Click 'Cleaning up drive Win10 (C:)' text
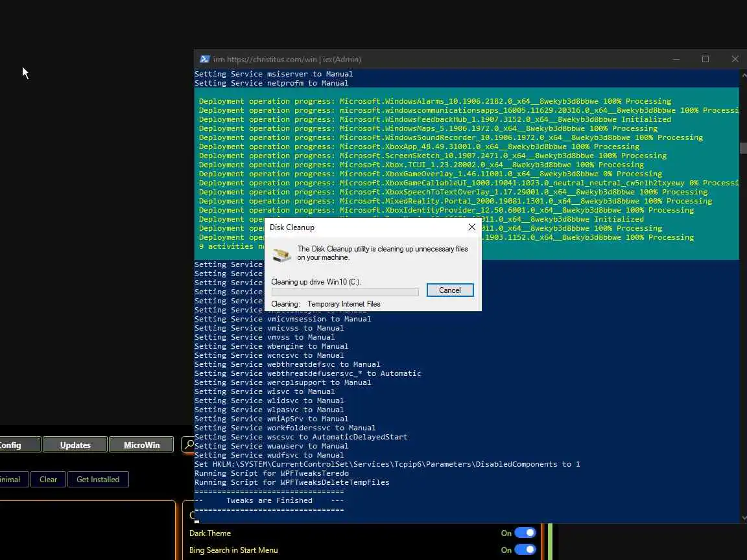Viewport: 747px width, 560px height. (x=316, y=282)
